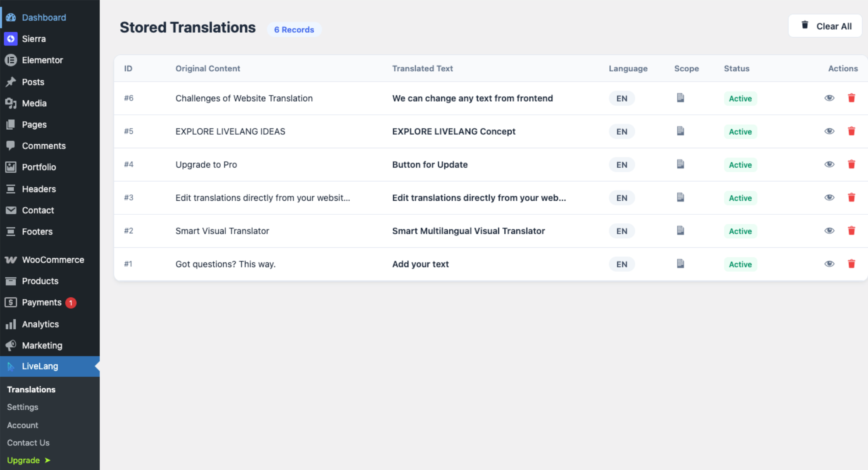Viewport: 868px width, 470px height.
Task: Click the text Challenges of Website Translation
Action: pyautogui.click(x=244, y=98)
